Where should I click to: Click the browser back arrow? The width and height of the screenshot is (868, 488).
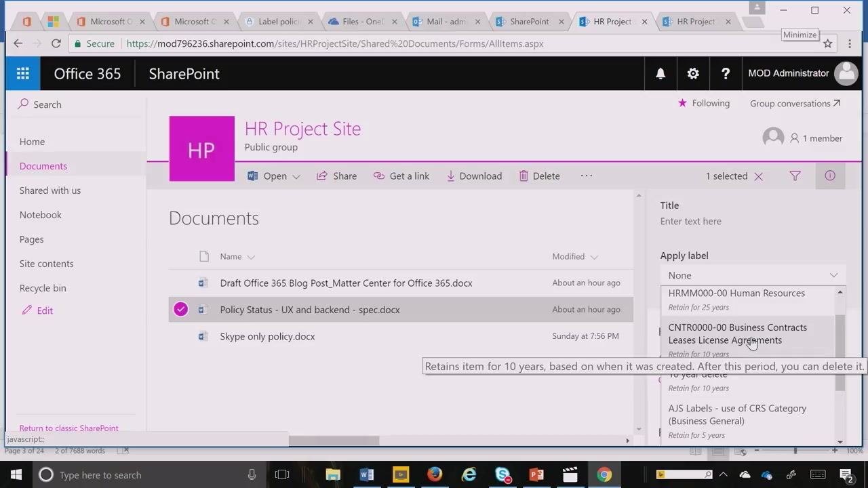(x=18, y=43)
